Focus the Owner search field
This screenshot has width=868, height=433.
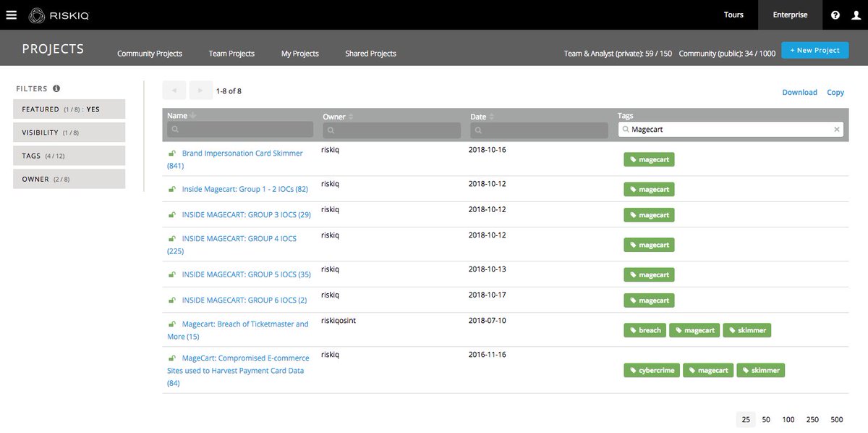tap(391, 130)
